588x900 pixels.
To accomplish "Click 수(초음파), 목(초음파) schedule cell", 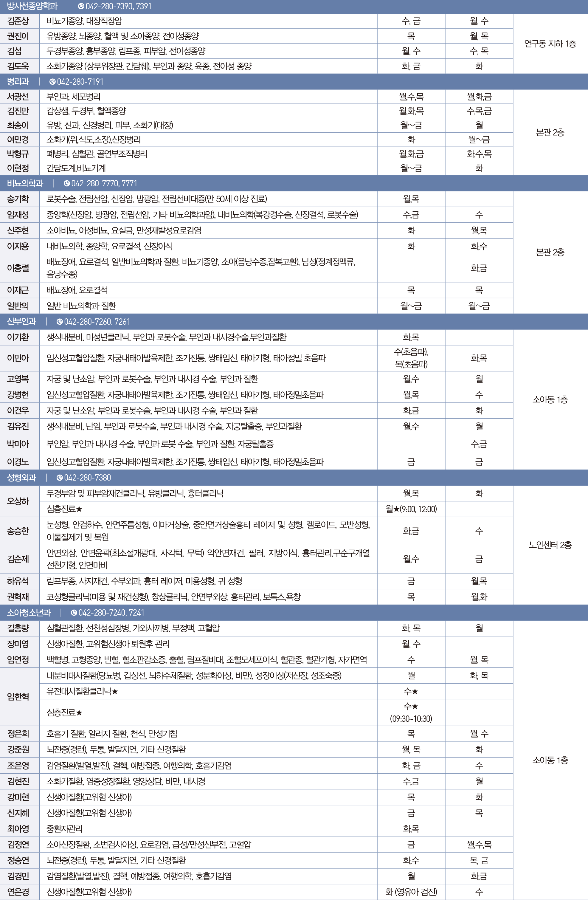I will (x=411, y=358).
